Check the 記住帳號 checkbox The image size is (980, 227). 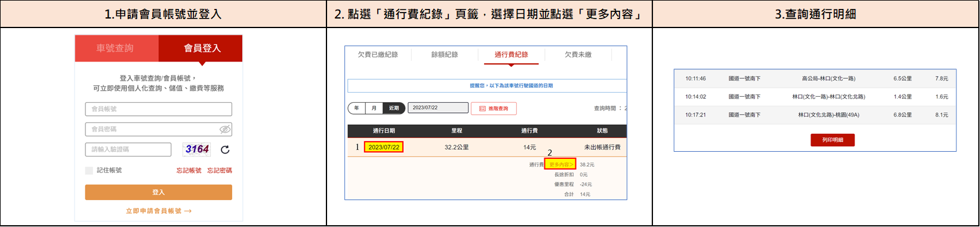(x=89, y=170)
